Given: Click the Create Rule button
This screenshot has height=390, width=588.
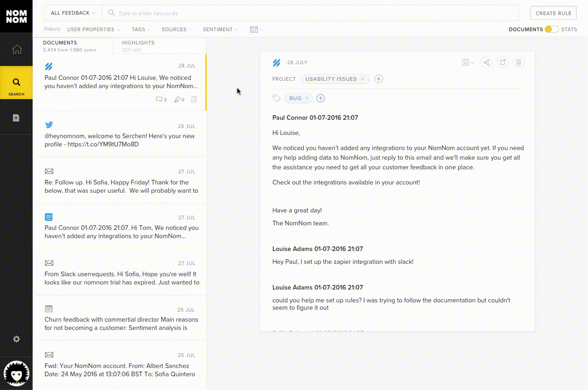Looking at the screenshot, I should 553,13.
